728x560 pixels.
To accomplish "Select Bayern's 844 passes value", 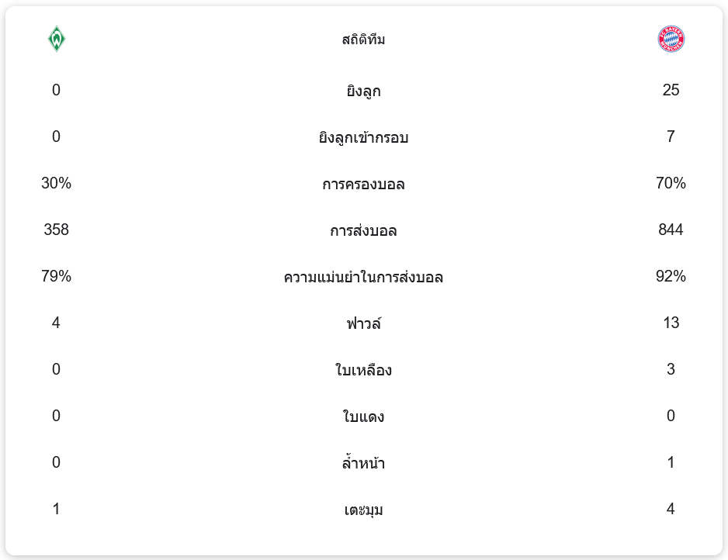I will (x=671, y=230).
